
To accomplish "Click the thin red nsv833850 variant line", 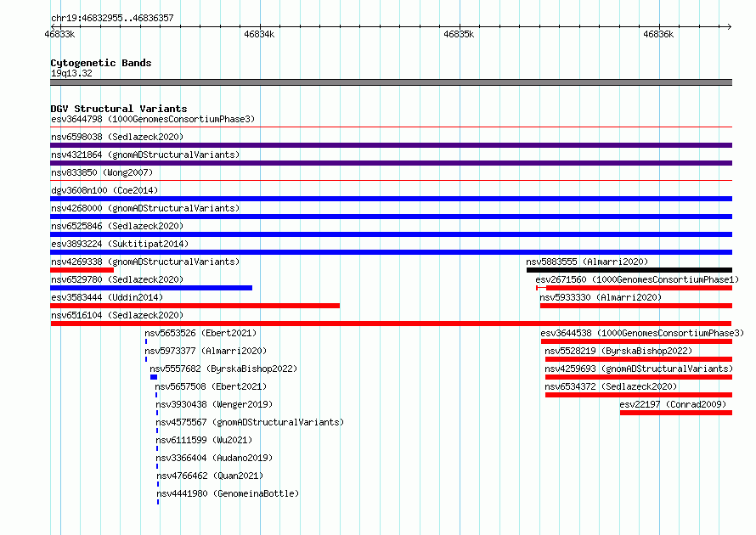I will tap(391, 181).
